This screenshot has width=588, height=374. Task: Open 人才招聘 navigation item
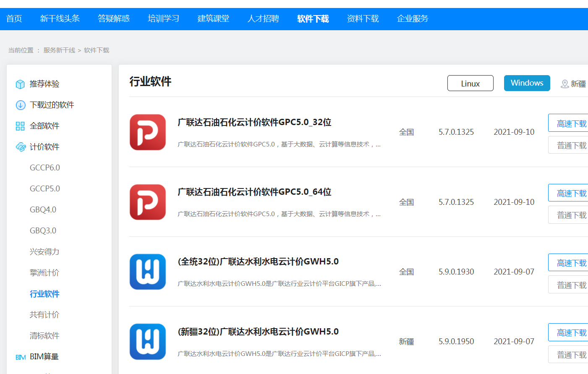pos(264,18)
